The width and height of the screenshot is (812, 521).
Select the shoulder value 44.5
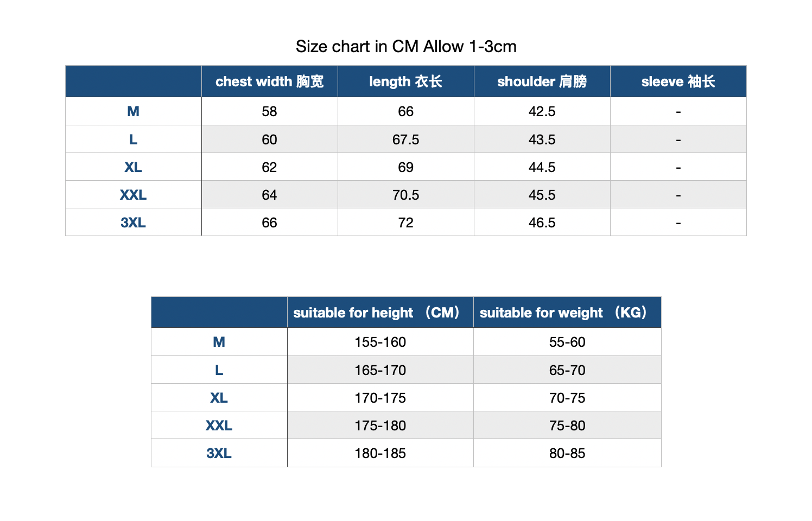(x=542, y=167)
